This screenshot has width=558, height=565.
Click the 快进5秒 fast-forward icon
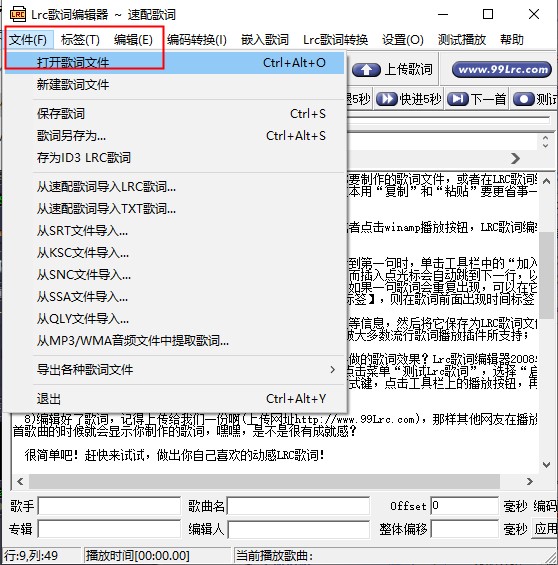tap(387, 99)
